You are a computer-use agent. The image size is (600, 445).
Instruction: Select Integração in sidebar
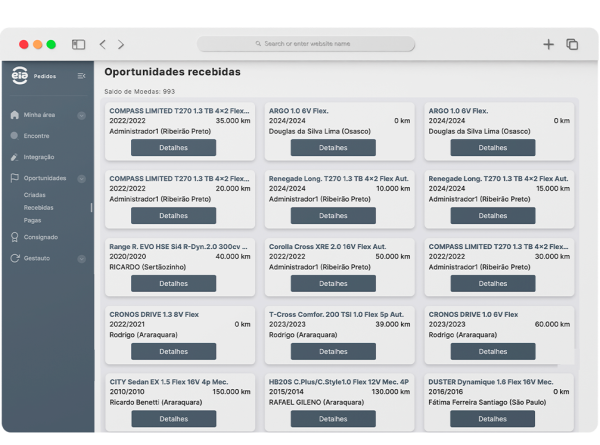(x=39, y=157)
